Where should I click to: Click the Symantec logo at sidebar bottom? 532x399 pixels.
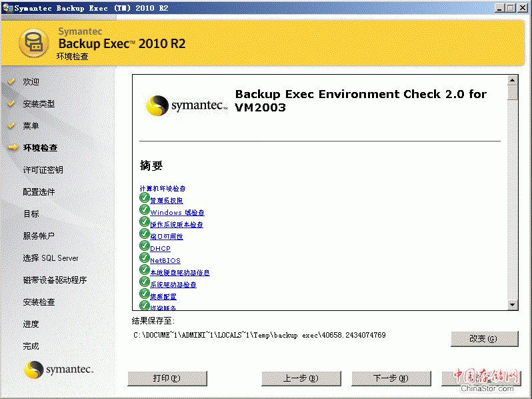pos(59,370)
